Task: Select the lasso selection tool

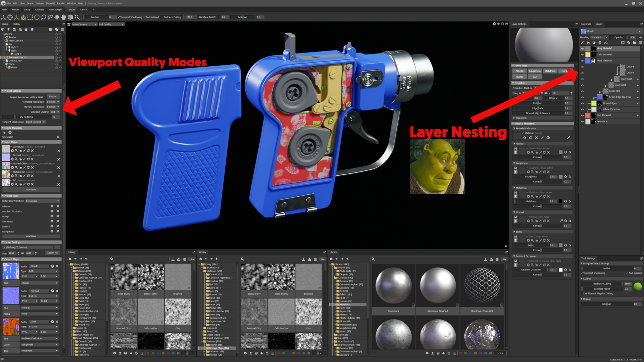Action: (43, 17)
